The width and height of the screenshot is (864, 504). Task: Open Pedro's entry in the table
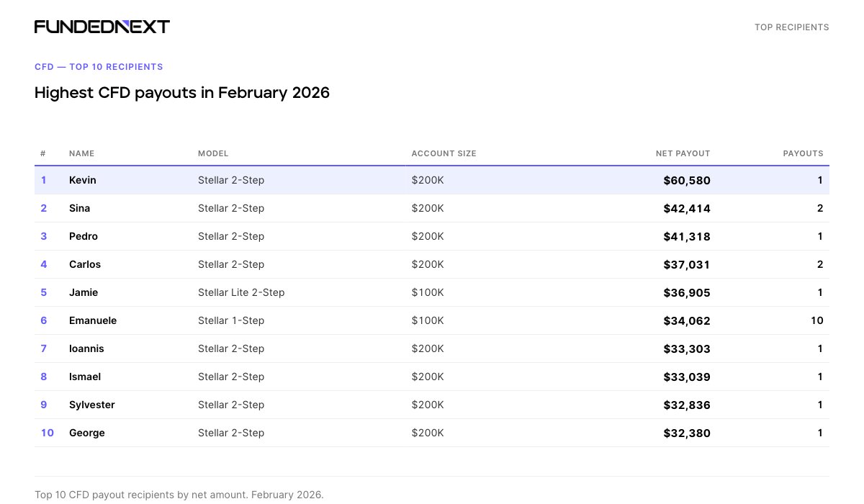coord(83,236)
